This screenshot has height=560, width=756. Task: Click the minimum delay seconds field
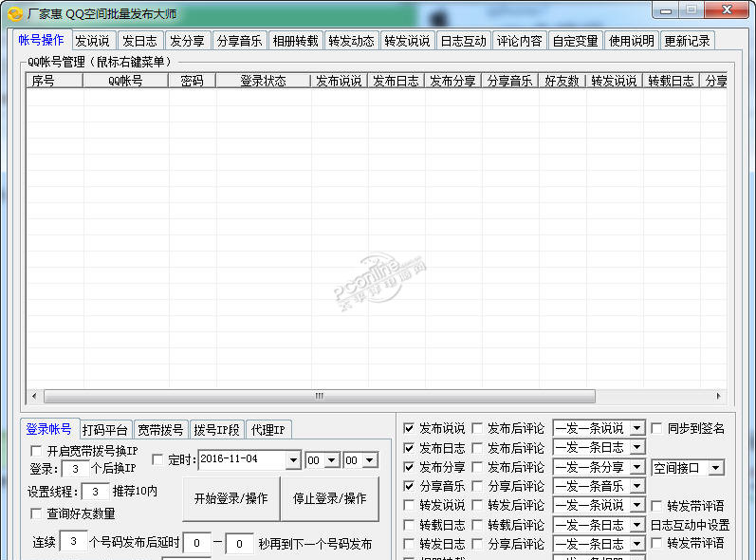(x=196, y=543)
